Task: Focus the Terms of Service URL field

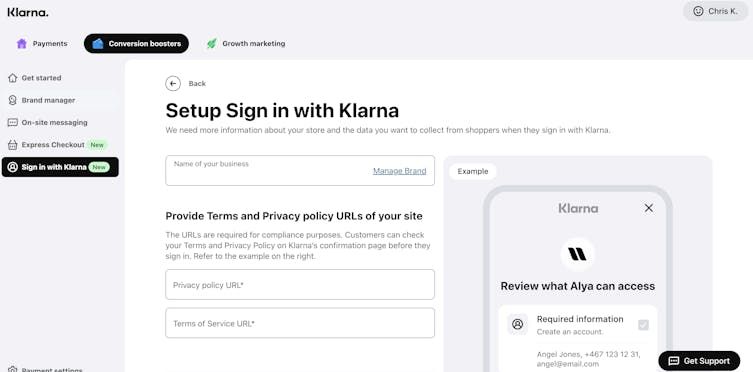Action: click(x=300, y=323)
